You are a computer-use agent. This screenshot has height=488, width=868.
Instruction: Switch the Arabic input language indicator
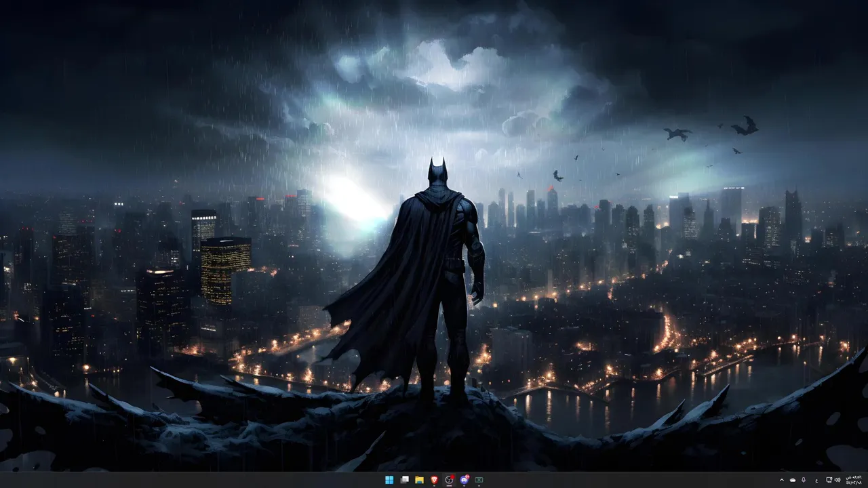pyautogui.click(x=816, y=480)
